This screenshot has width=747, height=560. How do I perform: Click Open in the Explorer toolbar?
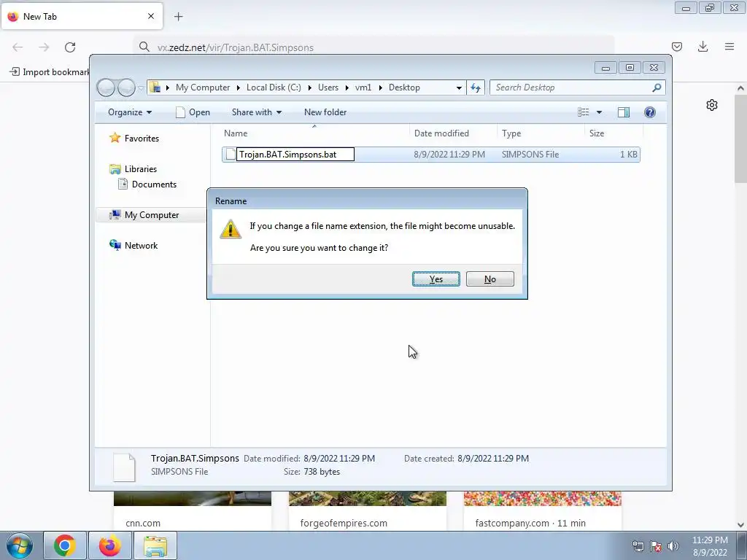point(193,112)
